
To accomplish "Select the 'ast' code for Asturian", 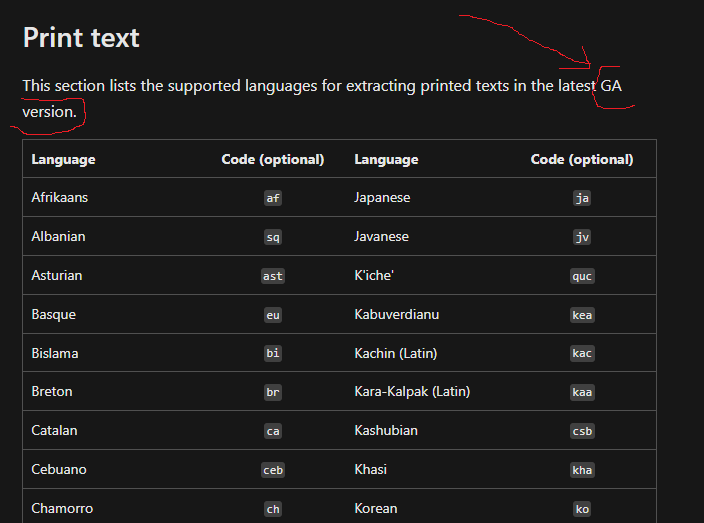I will tap(273, 276).
